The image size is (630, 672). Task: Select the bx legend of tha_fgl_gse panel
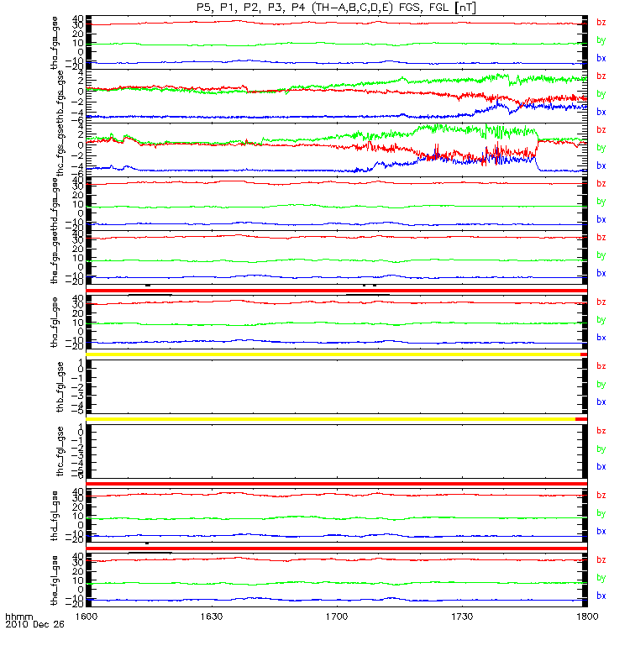(601, 338)
